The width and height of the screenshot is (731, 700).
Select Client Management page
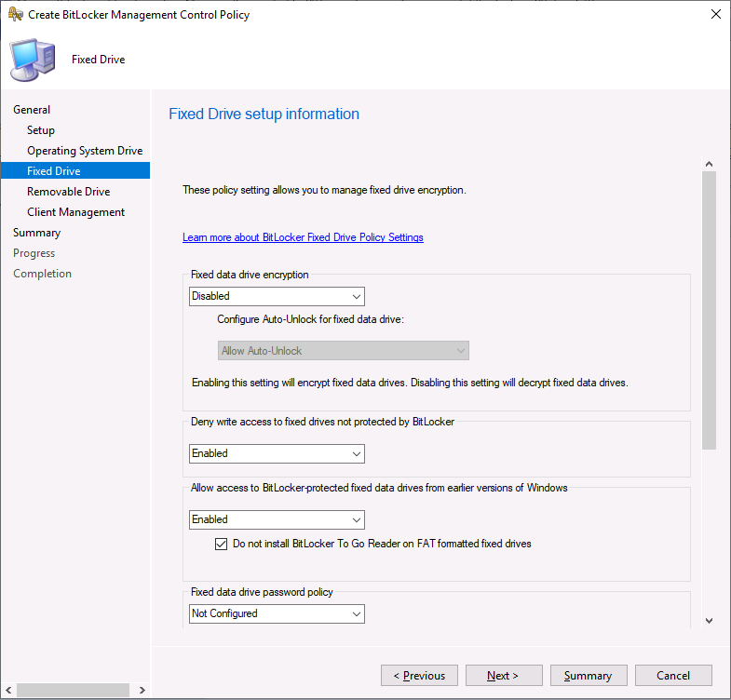(76, 212)
